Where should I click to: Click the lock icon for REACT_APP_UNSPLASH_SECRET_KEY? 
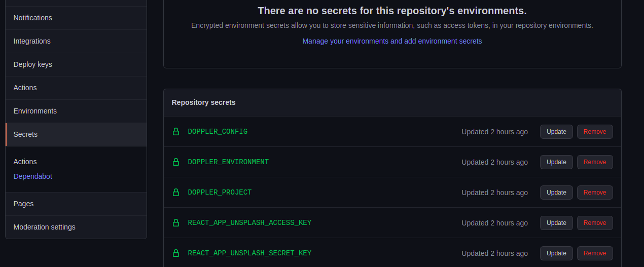176,253
